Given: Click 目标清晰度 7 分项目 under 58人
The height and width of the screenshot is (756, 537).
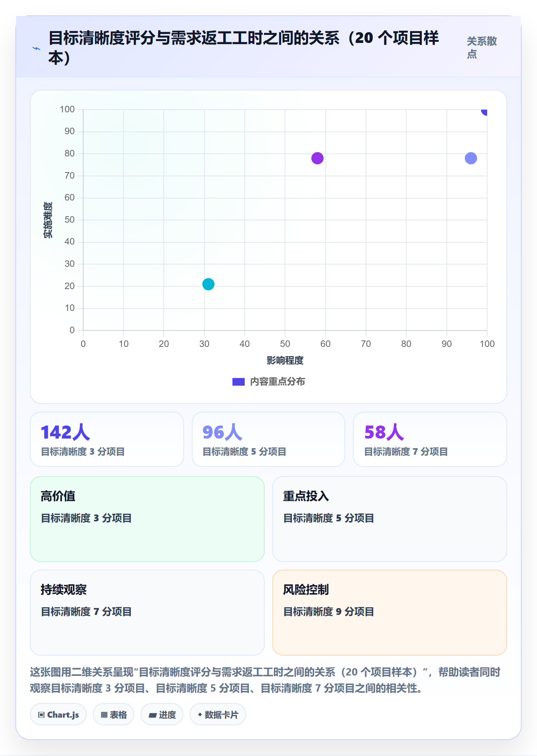Looking at the screenshot, I should tap(406, 452).
